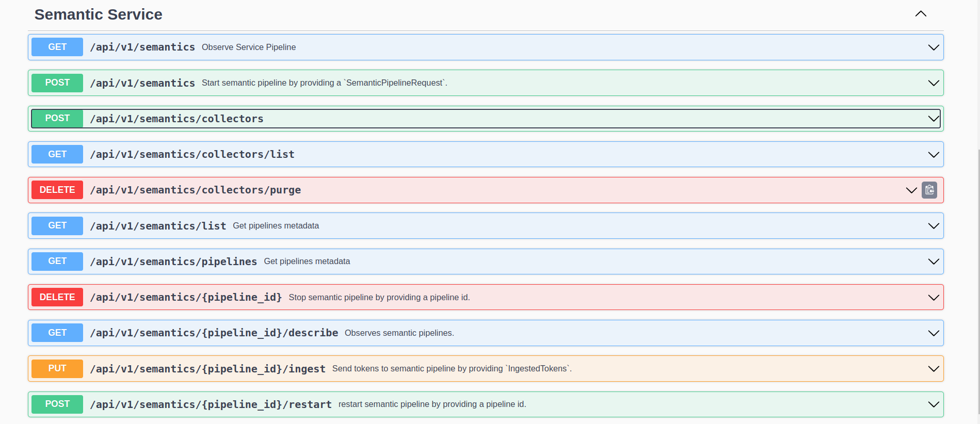Click path /api/v1/semantics/list
The width and height of the screenshot is (980, 424).
158,226
